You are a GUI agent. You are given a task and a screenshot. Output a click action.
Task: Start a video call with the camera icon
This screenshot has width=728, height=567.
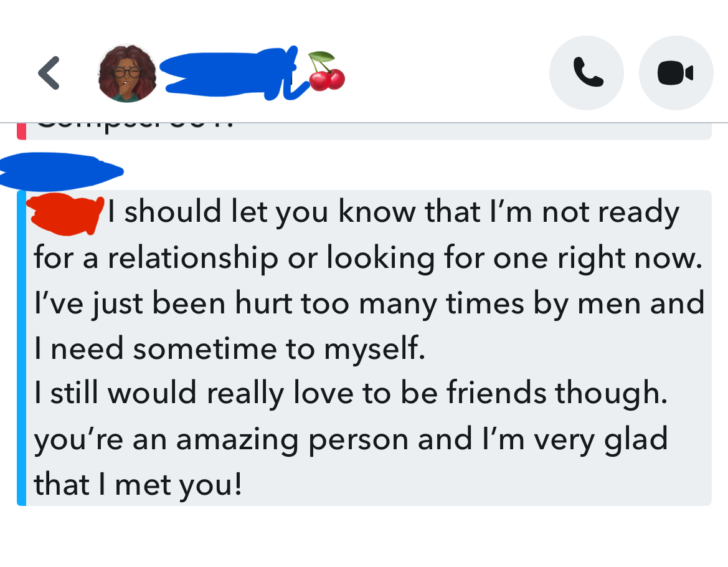[x=676, y=73]
